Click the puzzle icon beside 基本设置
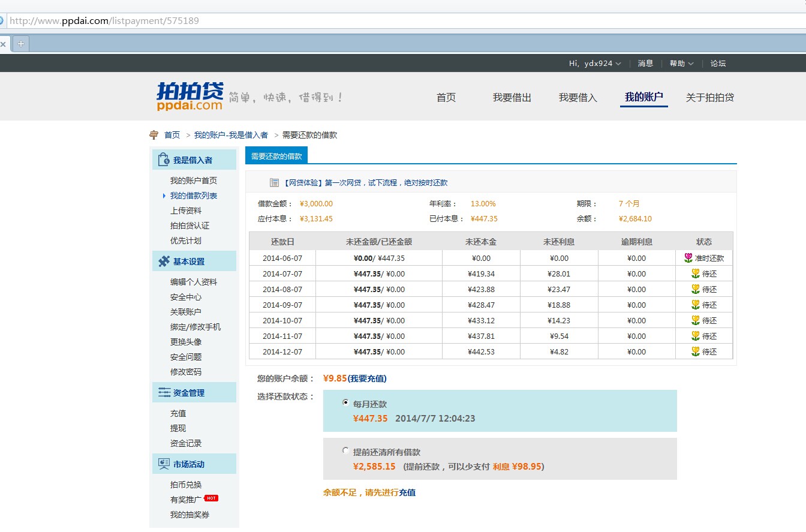The width and height of the screenshot is (806, 532). pyautogui.click(x=164, y=262)
